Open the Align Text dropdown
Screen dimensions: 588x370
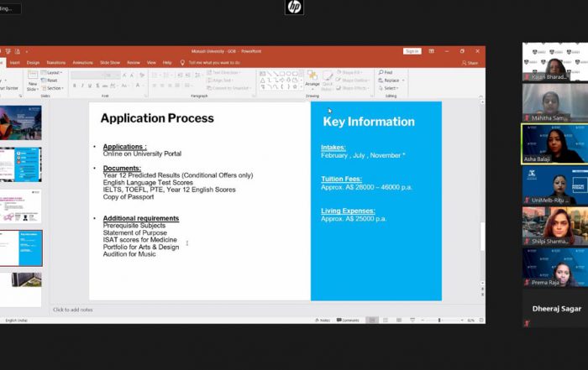pyautogui.click(x=220, y=81)
